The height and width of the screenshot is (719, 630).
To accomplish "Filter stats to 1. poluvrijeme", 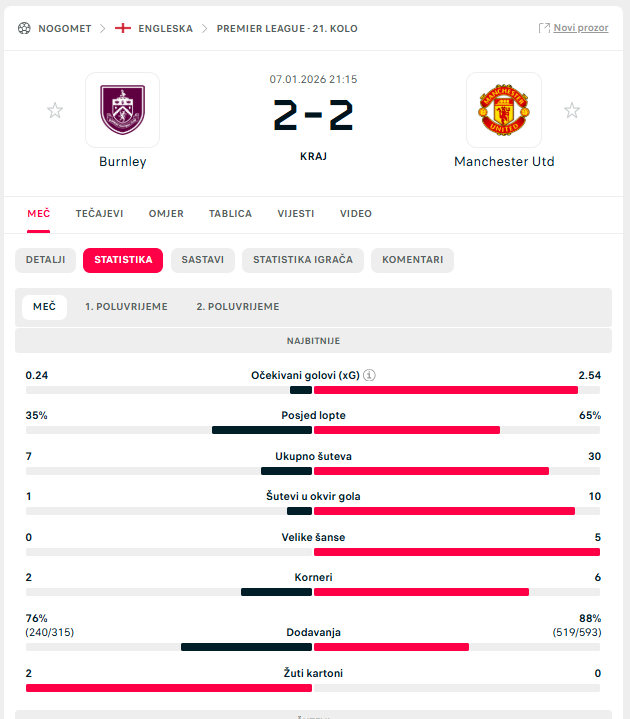I will [126, 307].
